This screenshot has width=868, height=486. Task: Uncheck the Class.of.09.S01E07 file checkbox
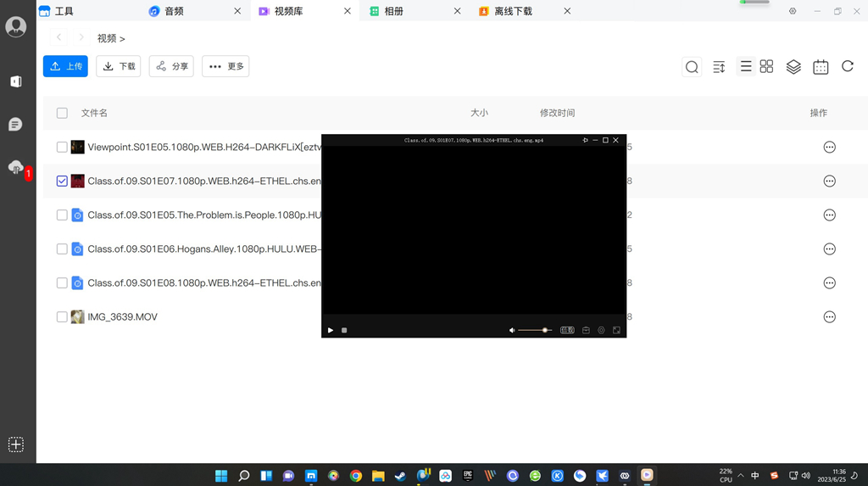(x=62, y=181)
